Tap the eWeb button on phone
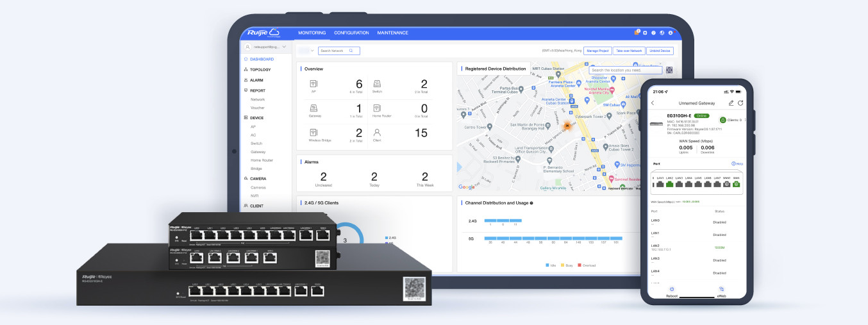 coord(721,292)
